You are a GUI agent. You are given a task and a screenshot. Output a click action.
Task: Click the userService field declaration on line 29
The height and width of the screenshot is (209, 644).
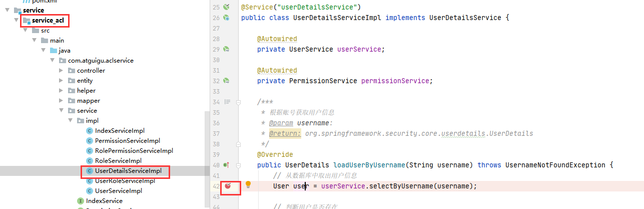tap(359, 49)
